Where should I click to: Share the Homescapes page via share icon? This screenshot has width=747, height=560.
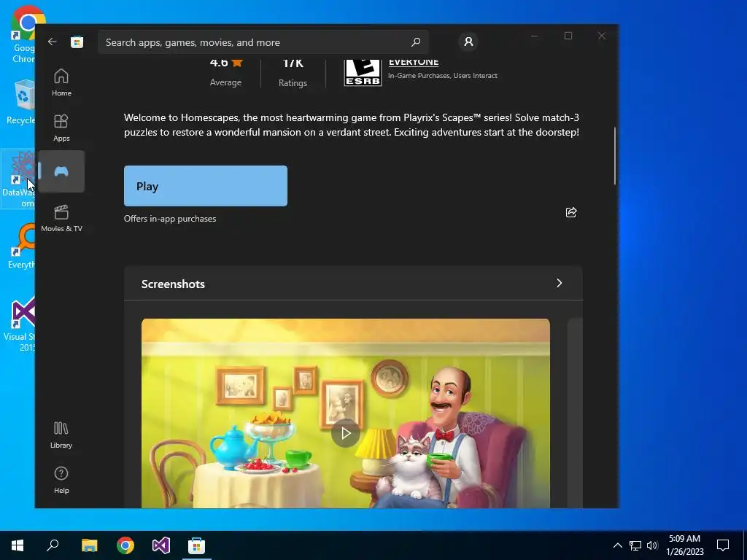point(571,212)
